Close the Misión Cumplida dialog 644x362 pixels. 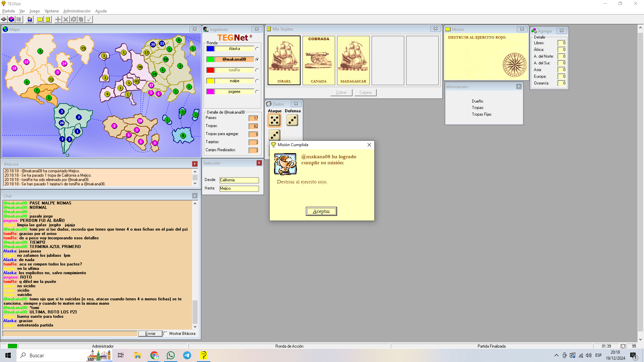pos(369,145)
